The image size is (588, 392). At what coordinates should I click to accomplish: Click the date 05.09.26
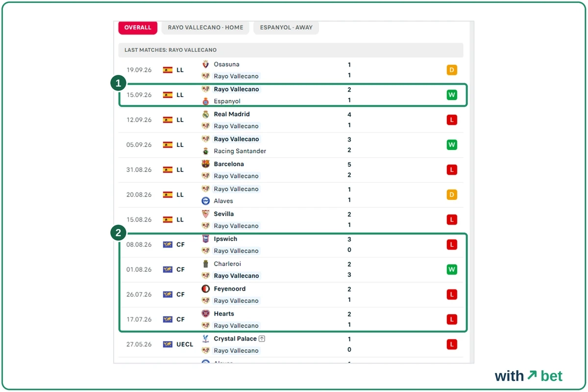pos(139,145)
